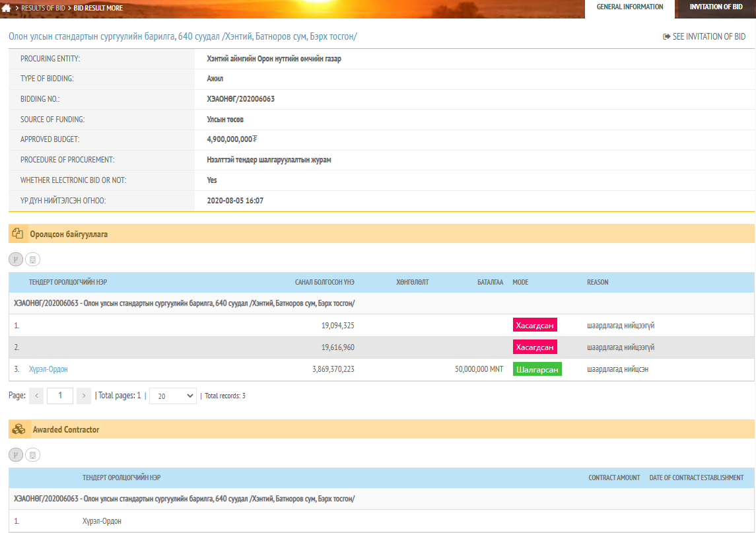Click the Awarded Contractor section header icon
Image resolution: width=756 pixels, height=533 pixels.
(x=19, y=429)
